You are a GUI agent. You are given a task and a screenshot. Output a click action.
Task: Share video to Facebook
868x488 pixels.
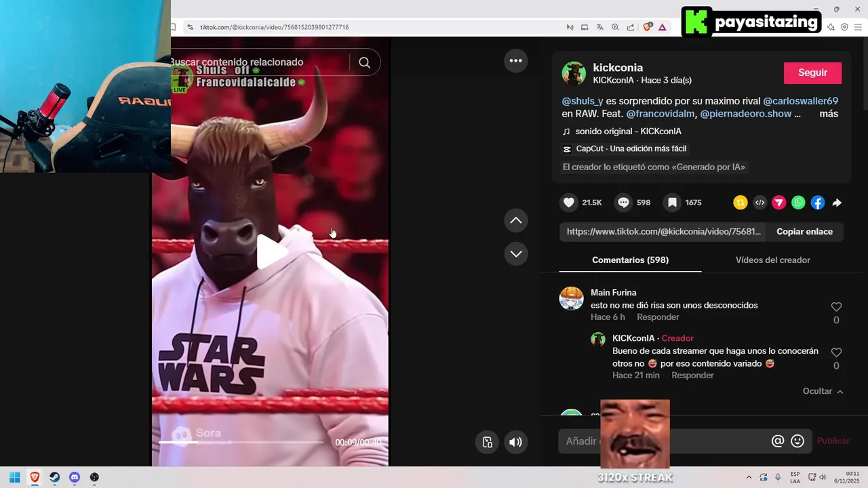tap(818, 203)
